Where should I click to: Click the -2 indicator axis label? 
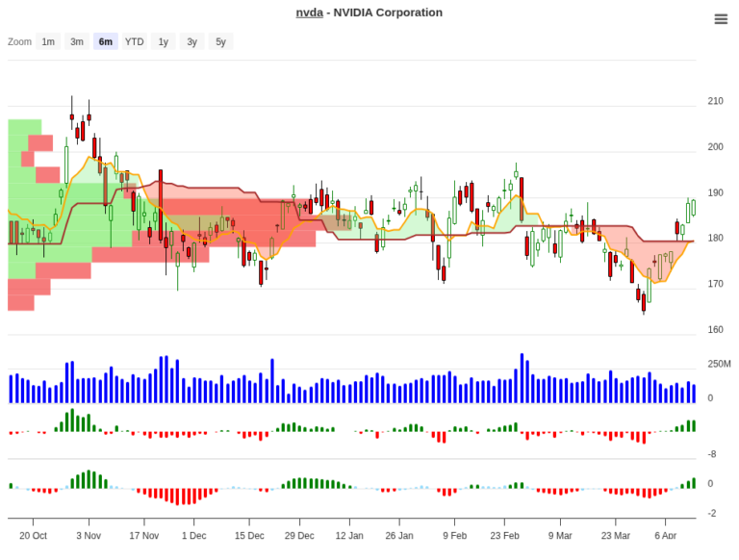click(x=712, y=513)
